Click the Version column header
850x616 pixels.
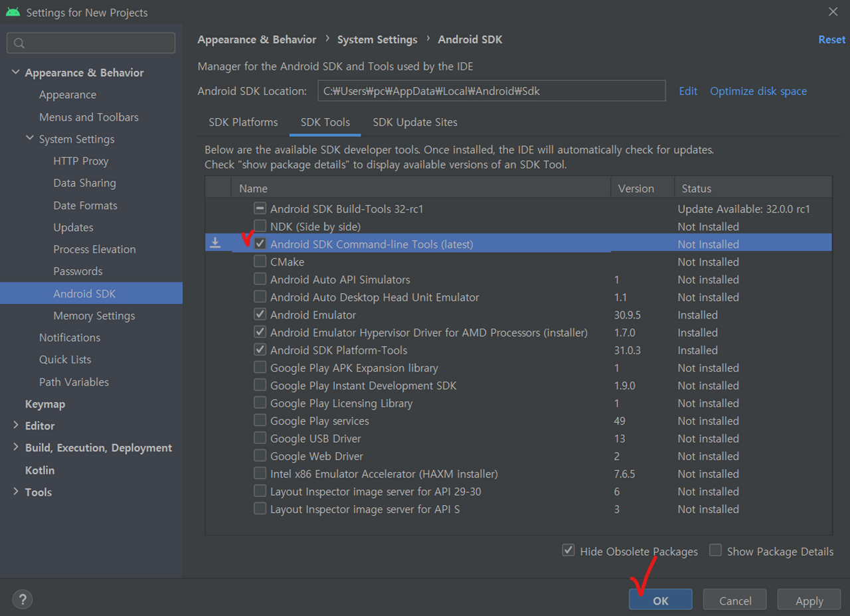click(x=642, y=188)
